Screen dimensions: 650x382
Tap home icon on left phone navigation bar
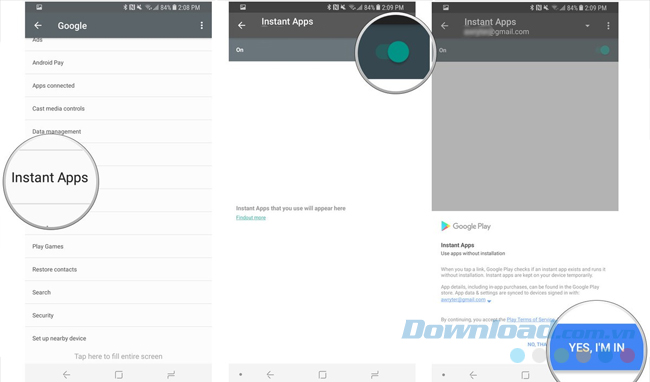tap(119, 375)
